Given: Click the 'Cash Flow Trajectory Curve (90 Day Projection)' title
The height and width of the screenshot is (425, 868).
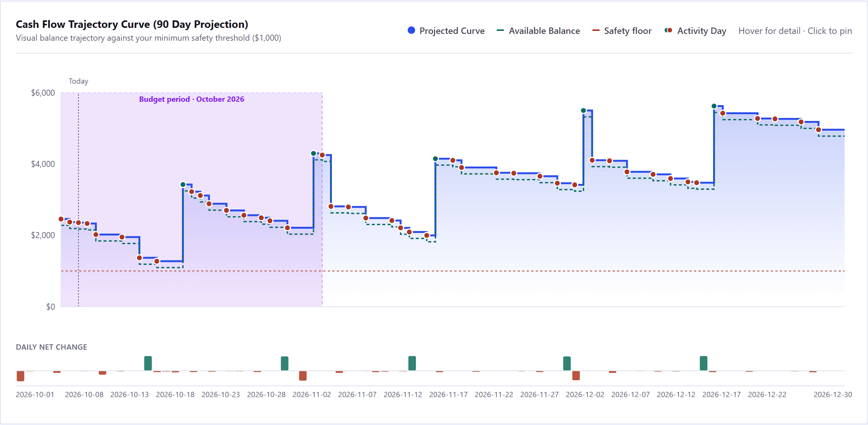Looking at the screenshot, I should pos(132,24).
